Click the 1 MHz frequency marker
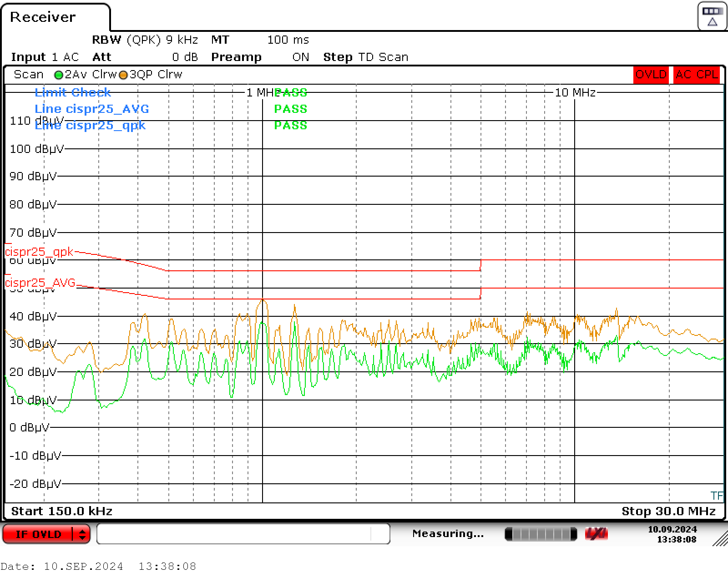 click(263, 93)
